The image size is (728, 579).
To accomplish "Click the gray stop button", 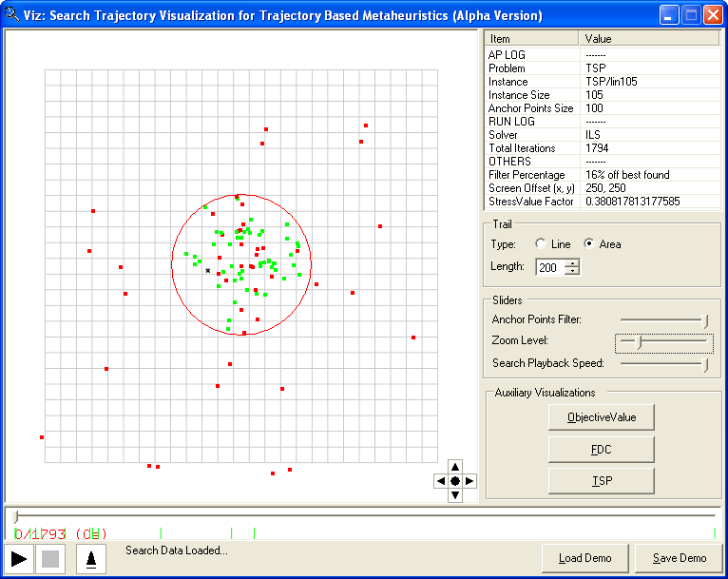I will point(50,559).
